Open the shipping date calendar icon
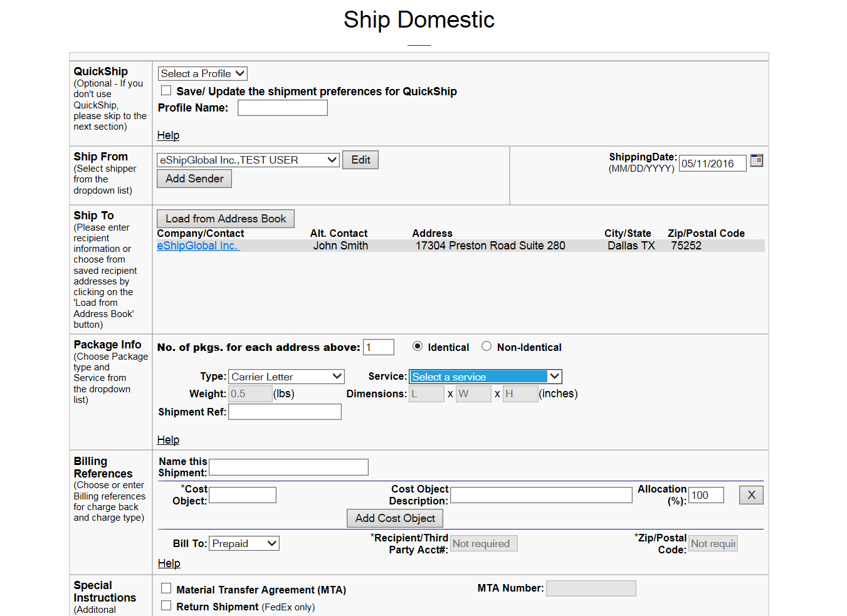847x616 pixels. (756, 160)
